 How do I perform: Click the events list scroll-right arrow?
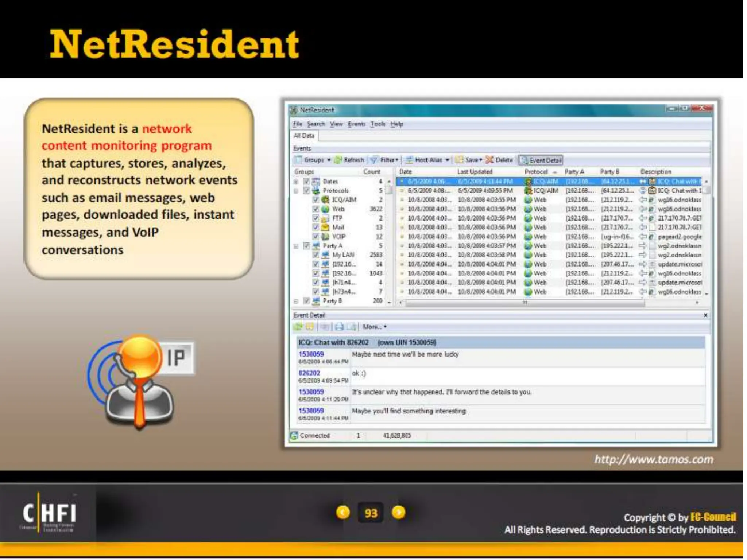point(697,303)
